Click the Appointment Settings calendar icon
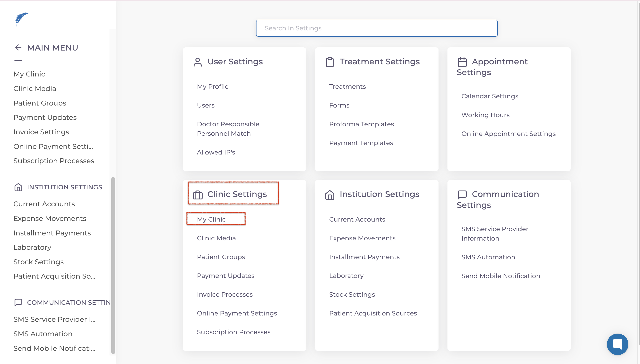Viewport: 640px width, 364px height. [x=462, y=62]
